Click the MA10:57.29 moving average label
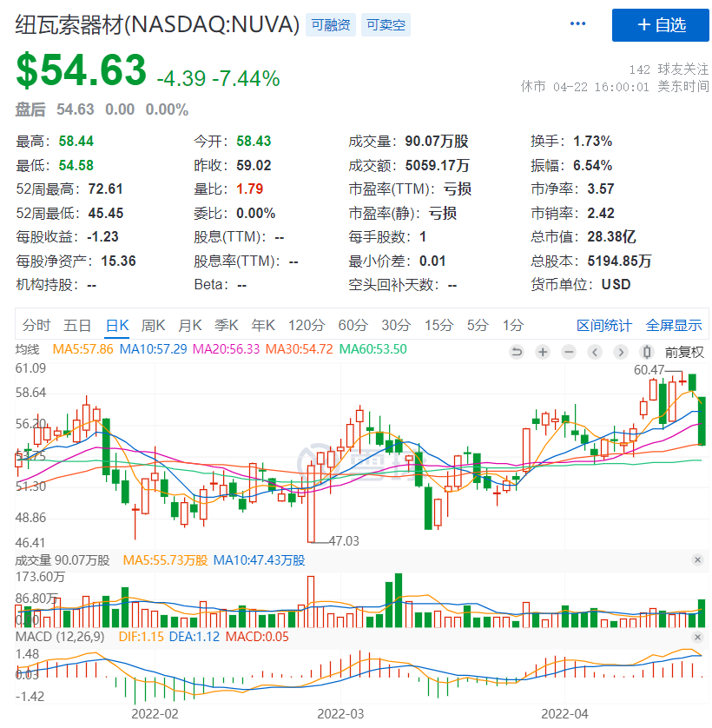The width and height of the screenshot is (712, 728). 153,349
